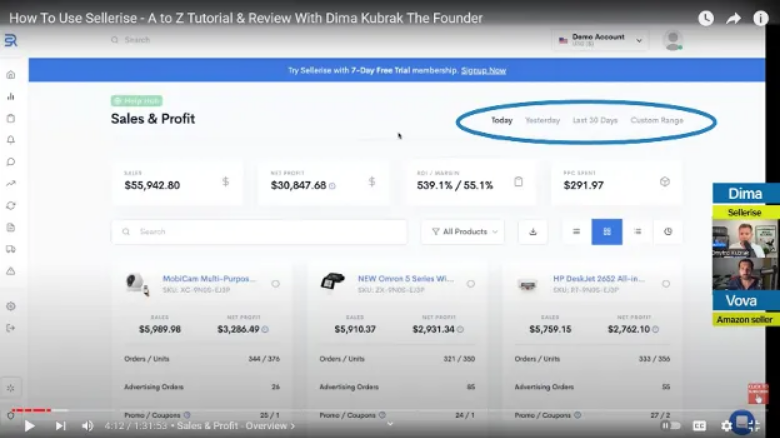Open the document icon in the sidebar
This screenshot has width=780, height=438.
(x=11, y=227)
